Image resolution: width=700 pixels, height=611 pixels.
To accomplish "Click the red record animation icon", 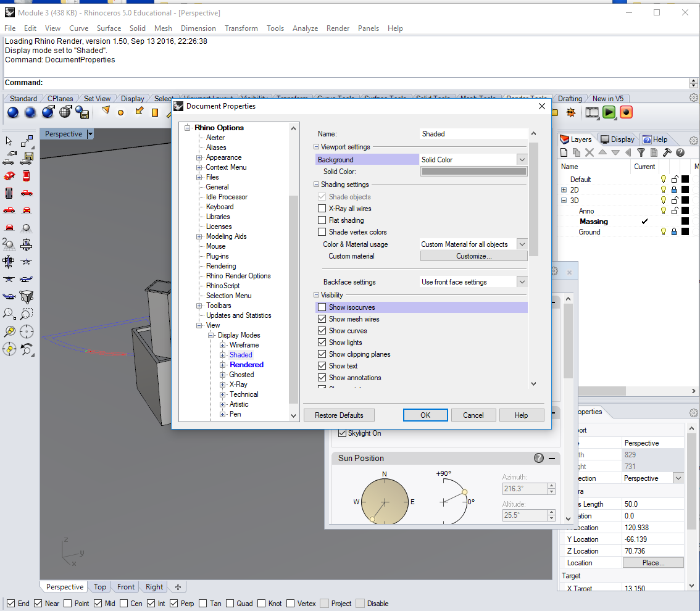I will (x=627, y=112).
